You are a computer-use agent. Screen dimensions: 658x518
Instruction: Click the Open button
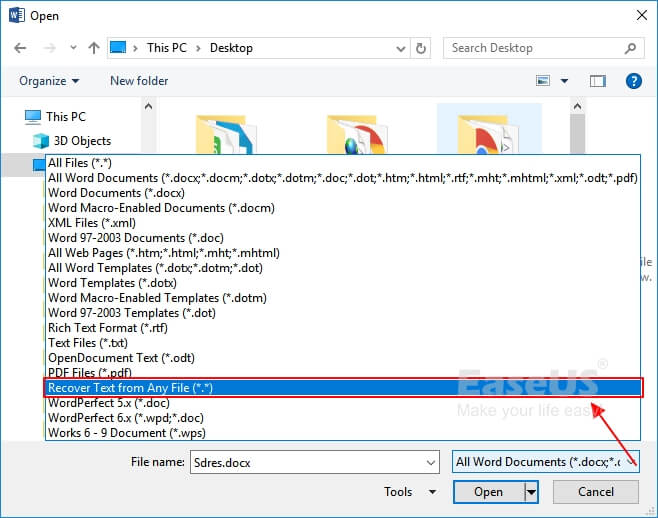click(488, 492)
